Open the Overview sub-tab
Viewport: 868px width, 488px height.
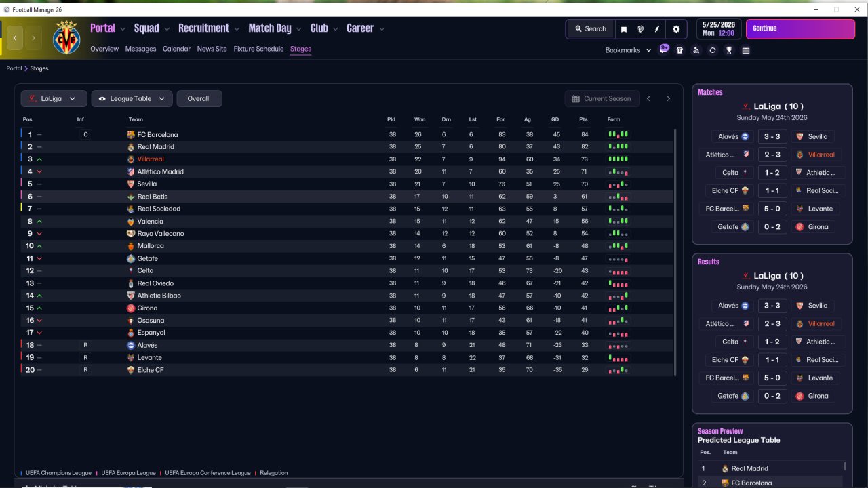pyautogui.click(x=104, y=49)
